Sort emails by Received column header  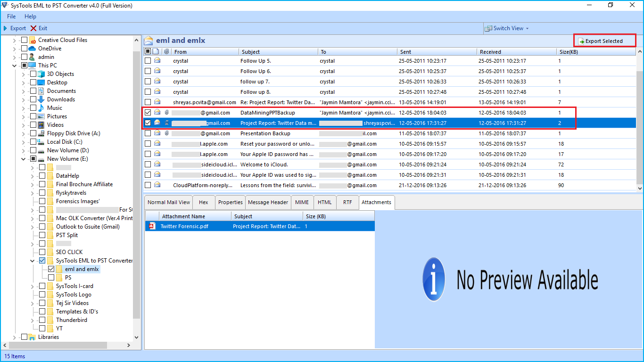tap(517, 52)
